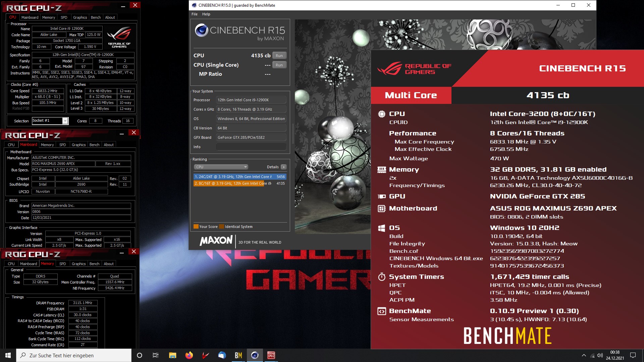Open the Cinebench File menu
Viewport: 644px width, 362px height.
(195, 14)
